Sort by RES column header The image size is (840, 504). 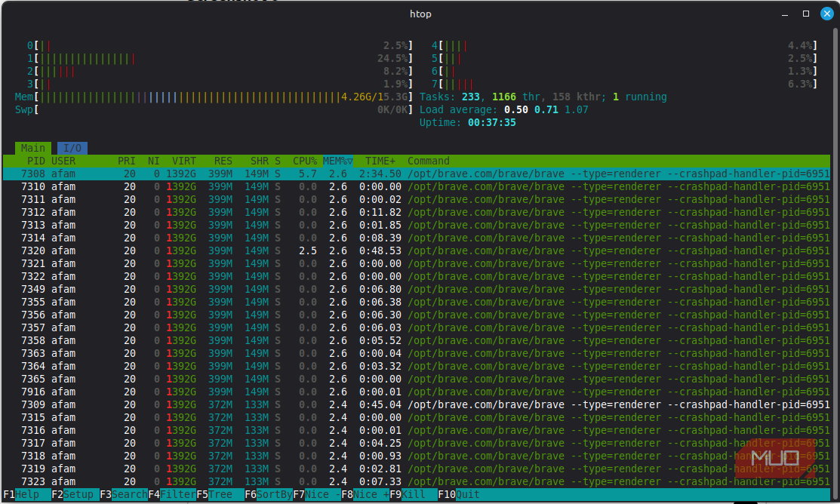(x=223, y=161)
